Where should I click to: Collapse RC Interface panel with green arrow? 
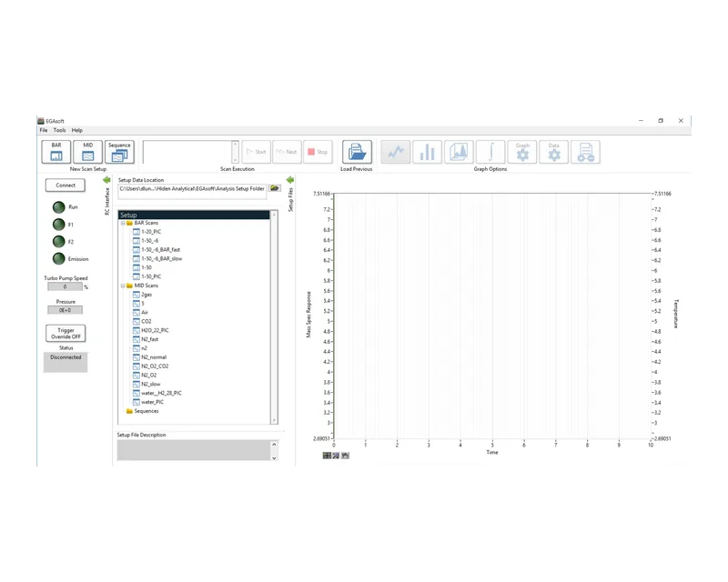[x=106, y=180]
